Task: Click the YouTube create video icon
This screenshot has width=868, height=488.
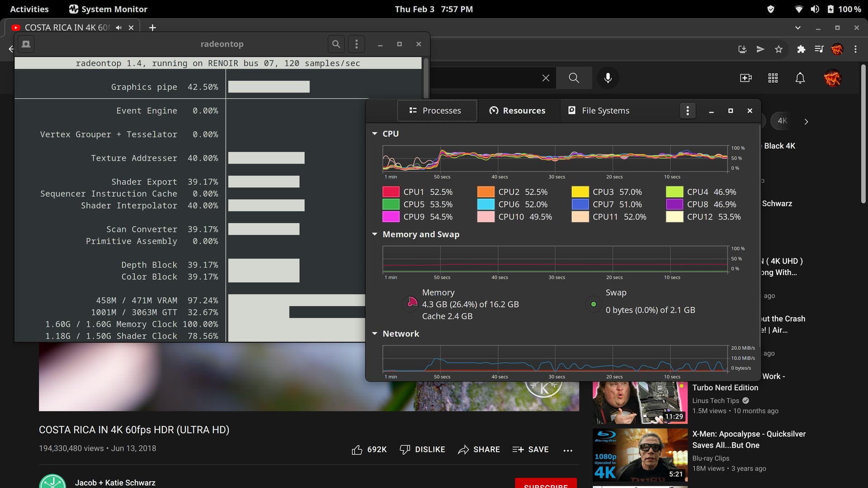Action: [x=745, y=78]
